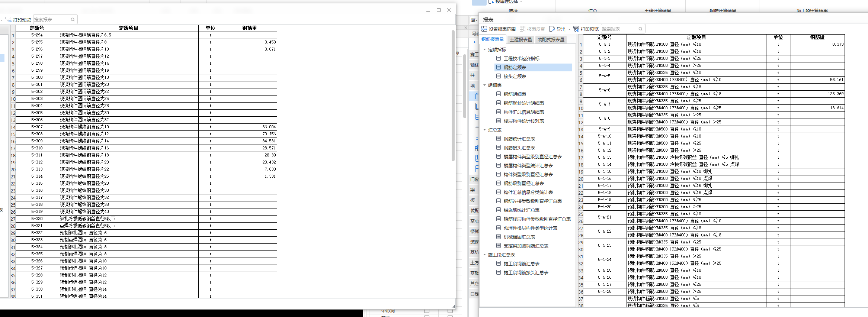868x317 pixels.
Task: Open the 机械锚固汇总表 report
Action: pos(519,237)
